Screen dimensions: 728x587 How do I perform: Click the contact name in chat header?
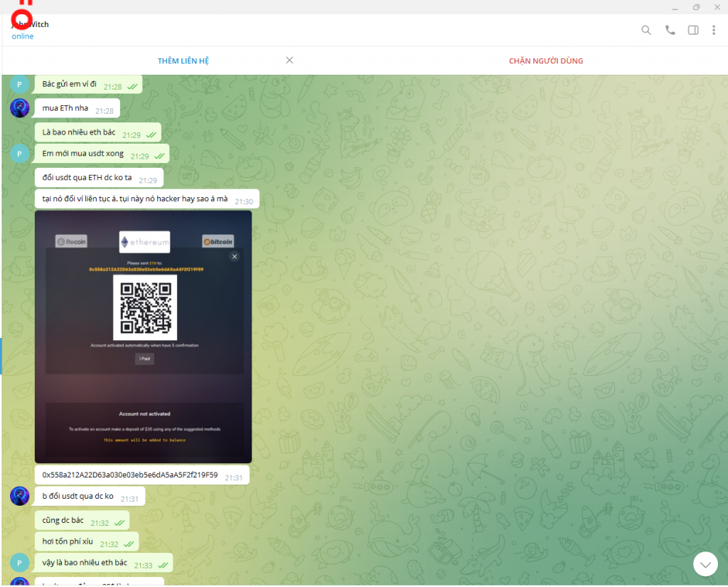pos(30,24)
